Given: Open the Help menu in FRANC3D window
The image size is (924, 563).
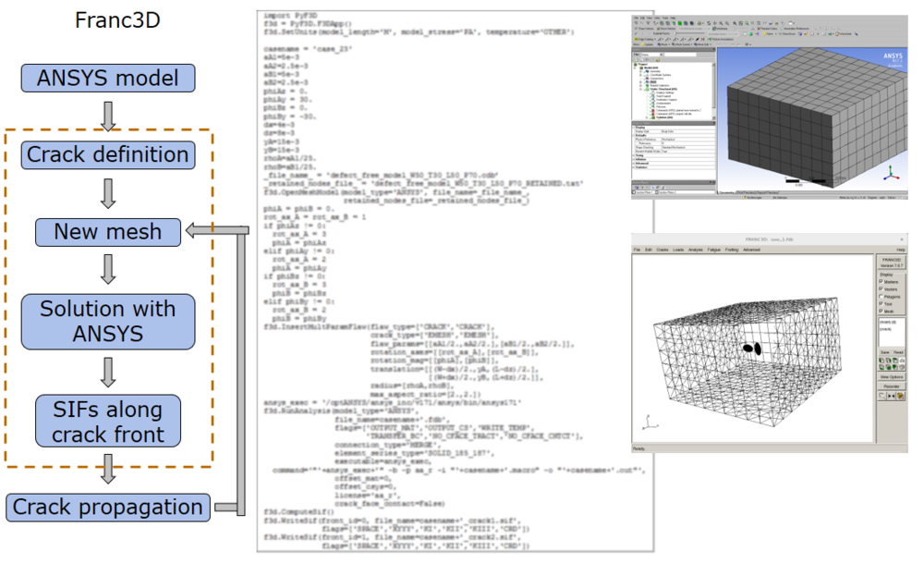Looking at the screenshot, I should tap(900, 250).
